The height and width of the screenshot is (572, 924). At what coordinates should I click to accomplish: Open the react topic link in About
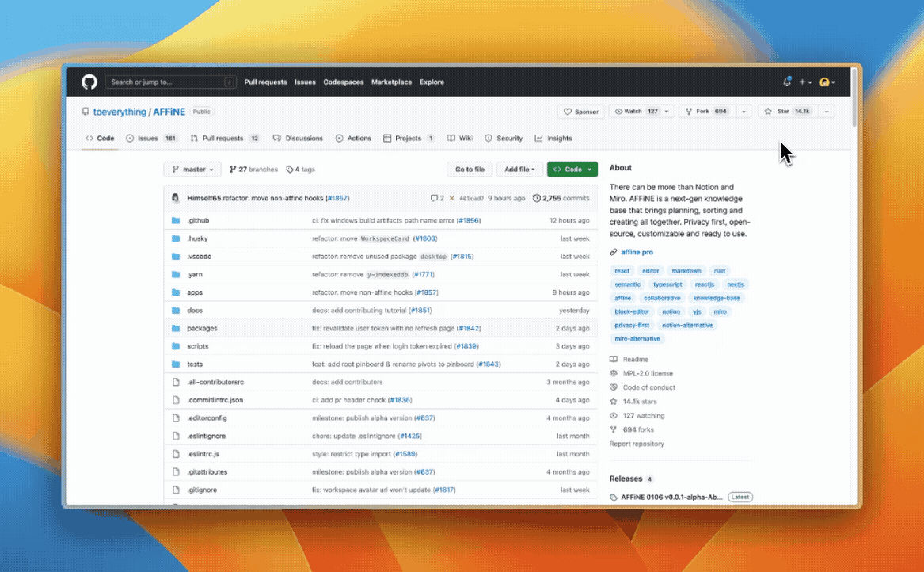[x=622, y=270]
